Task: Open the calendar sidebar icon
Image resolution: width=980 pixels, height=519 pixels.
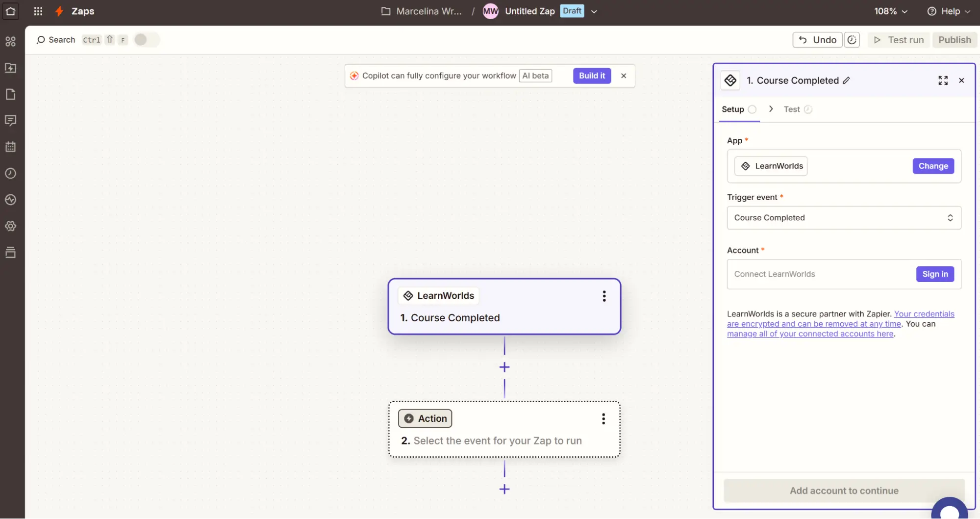Action: pos(10,147)
